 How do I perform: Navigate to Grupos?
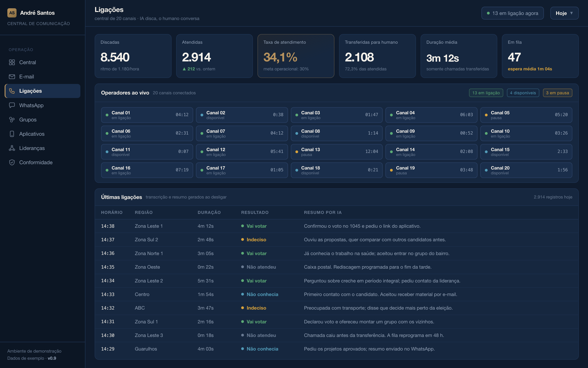tap(42, 120)
